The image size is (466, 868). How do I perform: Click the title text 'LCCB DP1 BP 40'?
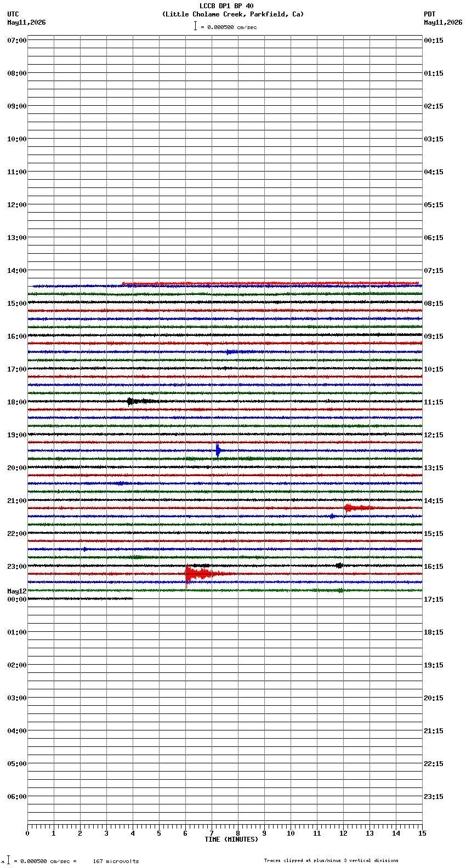click(226, 6)
